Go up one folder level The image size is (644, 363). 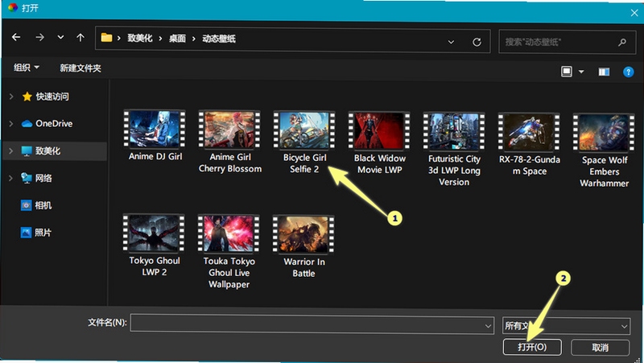pos(80,38)
